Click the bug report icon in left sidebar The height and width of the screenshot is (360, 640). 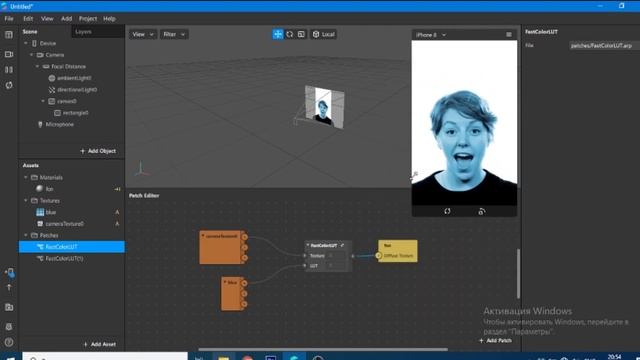[9, 327]
